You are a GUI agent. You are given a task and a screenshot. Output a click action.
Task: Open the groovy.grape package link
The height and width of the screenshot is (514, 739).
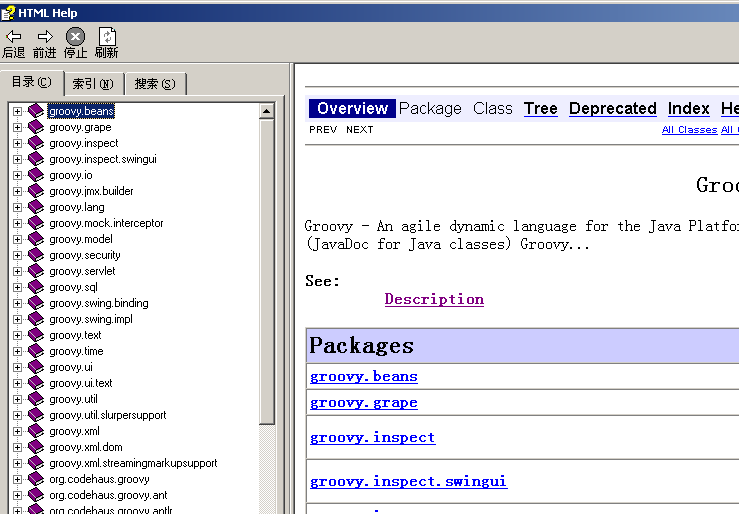coord(363,403)
